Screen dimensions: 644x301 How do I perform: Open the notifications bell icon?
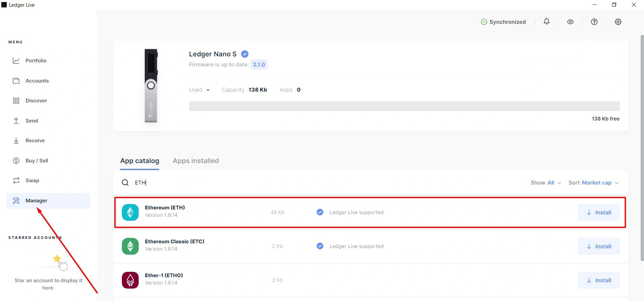(x=547, y=21)
